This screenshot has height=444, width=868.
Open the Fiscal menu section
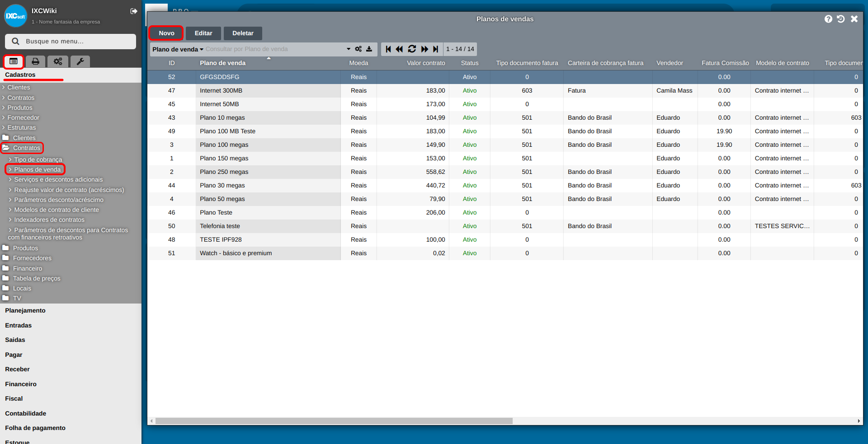click(14, 398)
